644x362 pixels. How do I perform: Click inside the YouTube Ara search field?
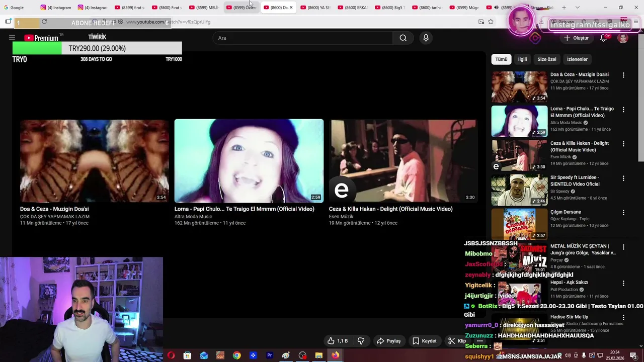pos(303,38)
